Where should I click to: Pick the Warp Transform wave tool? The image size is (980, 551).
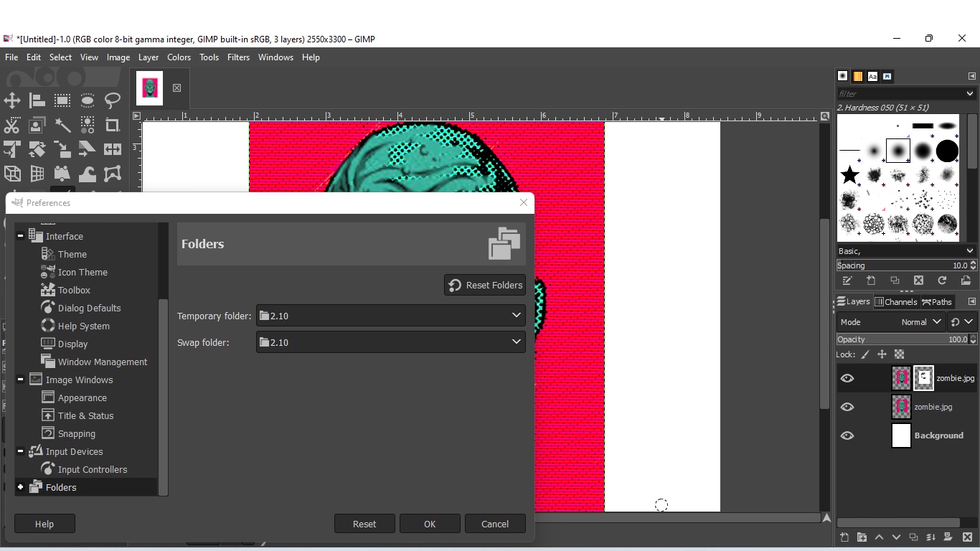(88, 174)
